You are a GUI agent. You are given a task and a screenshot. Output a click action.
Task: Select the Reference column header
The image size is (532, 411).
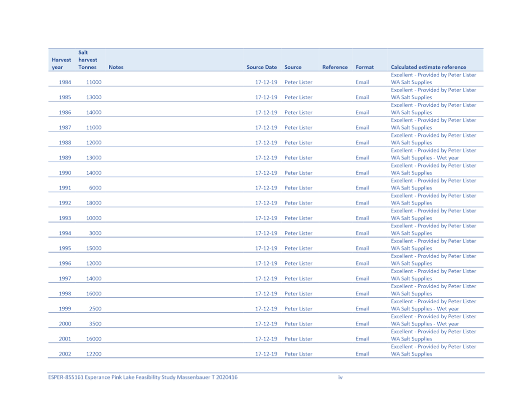coord(334,67)
